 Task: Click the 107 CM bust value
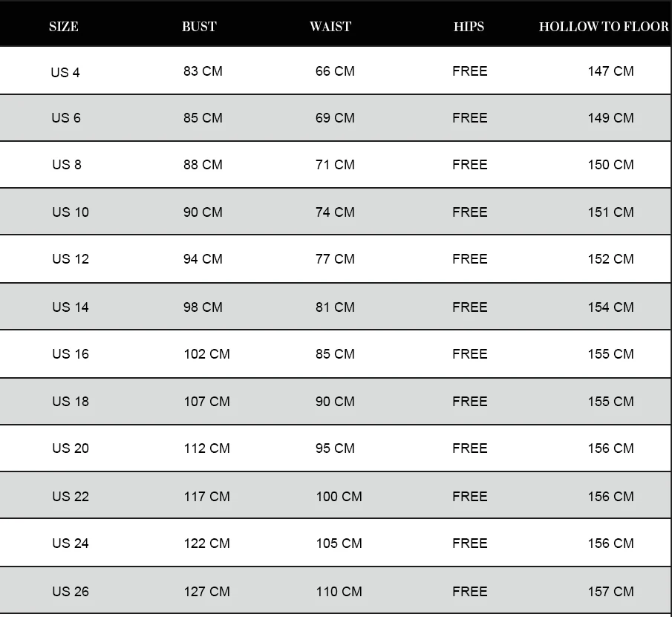pos(206,402)
